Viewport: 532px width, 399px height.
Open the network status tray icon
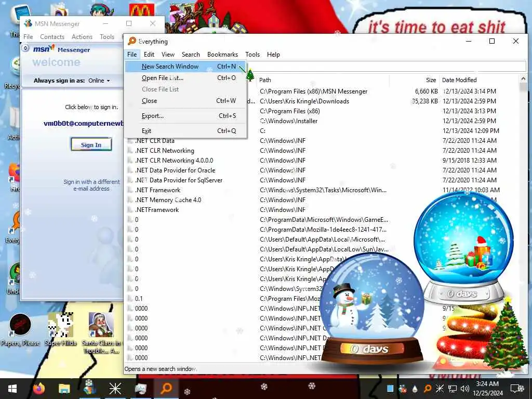(x=453, y=389)
